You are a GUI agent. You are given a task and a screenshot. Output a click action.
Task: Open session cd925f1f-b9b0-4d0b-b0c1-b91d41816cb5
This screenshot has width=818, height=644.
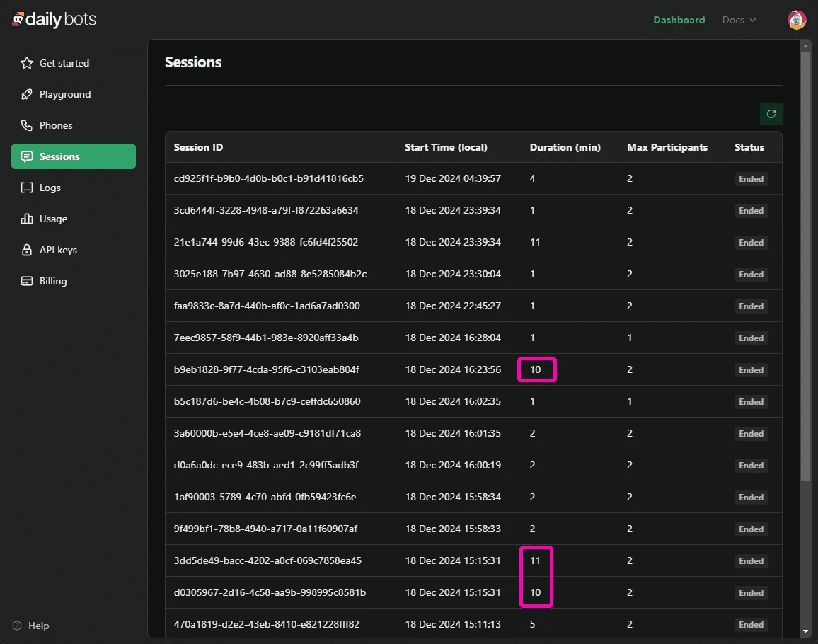(x=268, y=178)
